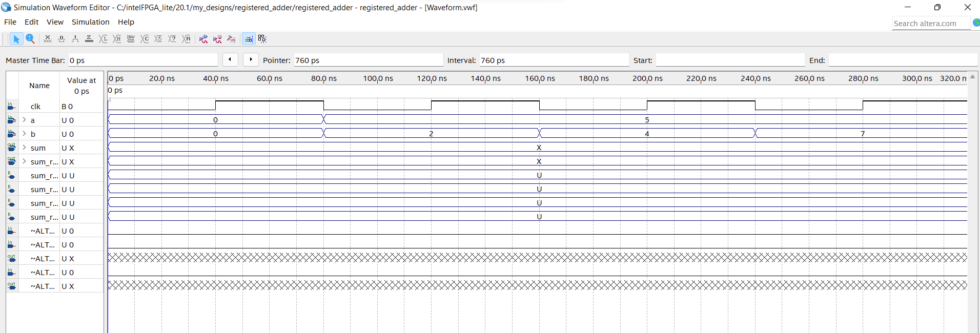Toggle the Snap to Transition button

[x=249, y=39]
